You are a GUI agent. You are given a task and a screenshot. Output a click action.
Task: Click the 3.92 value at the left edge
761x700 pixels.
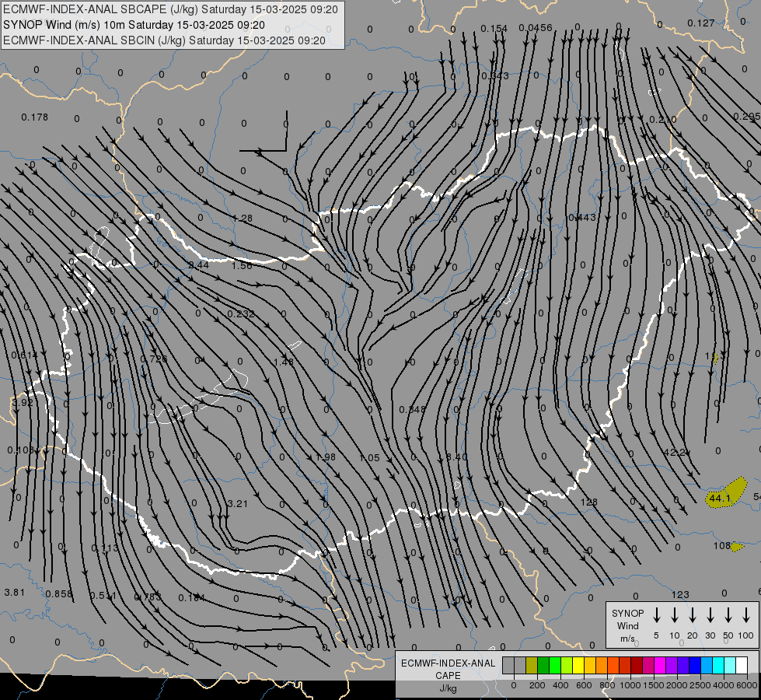point(23,403)
